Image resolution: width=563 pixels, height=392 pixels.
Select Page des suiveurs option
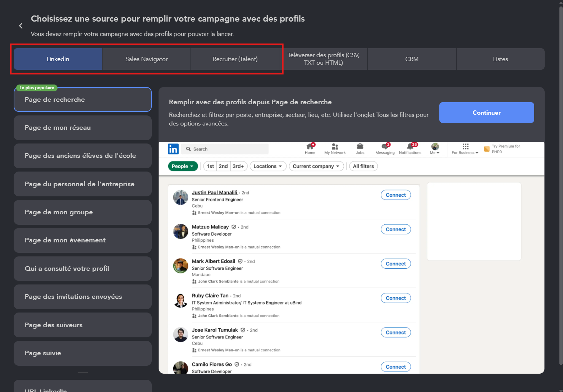(83, 325)
